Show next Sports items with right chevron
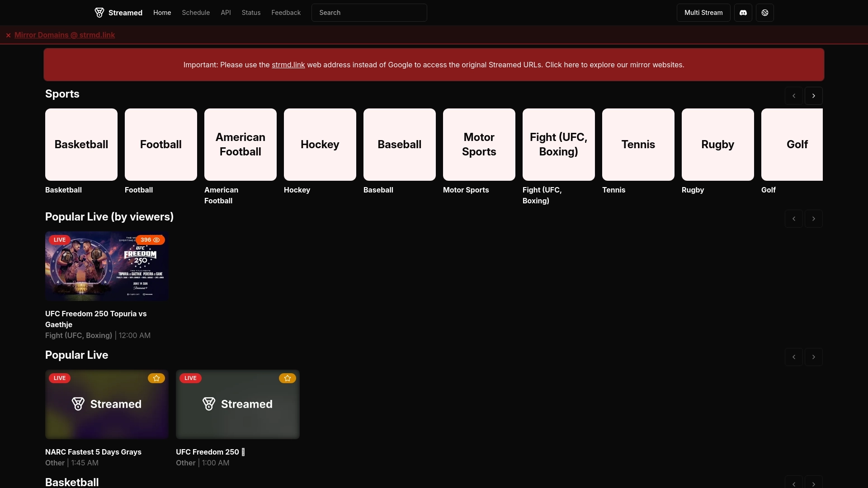This screenshot has height=488, width=868. [814, 96]
